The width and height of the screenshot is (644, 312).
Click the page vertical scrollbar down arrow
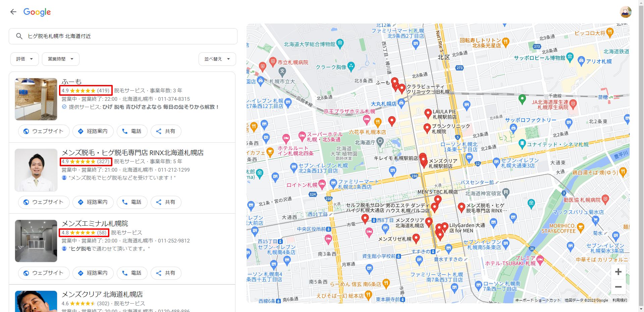click(x=641, y=309)
